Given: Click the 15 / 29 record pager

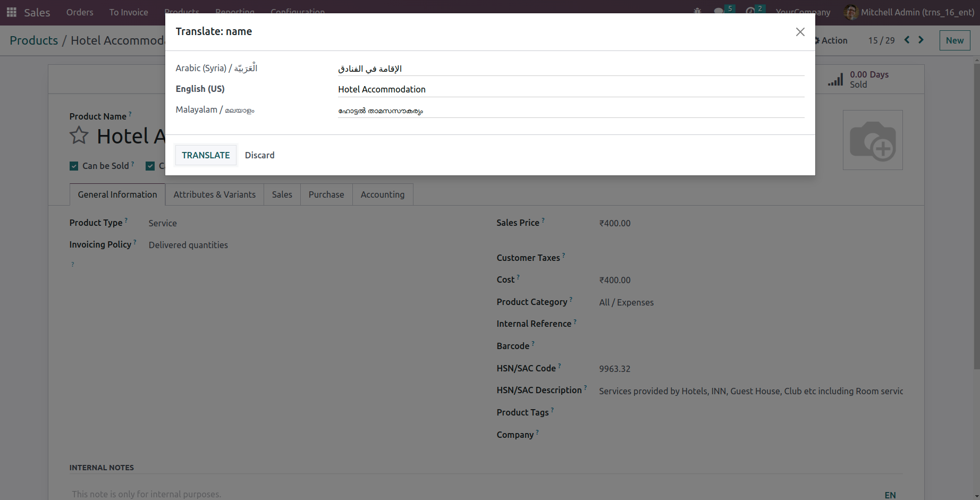Looking at the screenshot, I should click(x=882, y=40).
